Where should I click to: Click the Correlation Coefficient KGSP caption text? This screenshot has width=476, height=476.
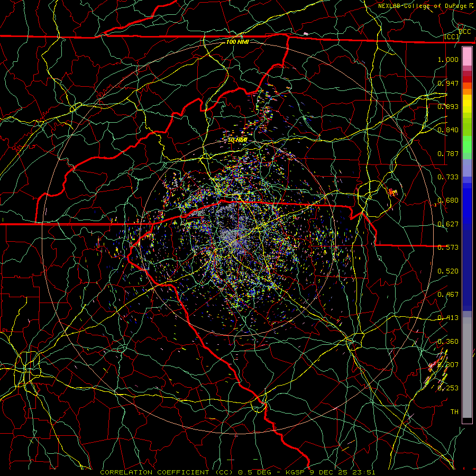(x=237, y=472)
